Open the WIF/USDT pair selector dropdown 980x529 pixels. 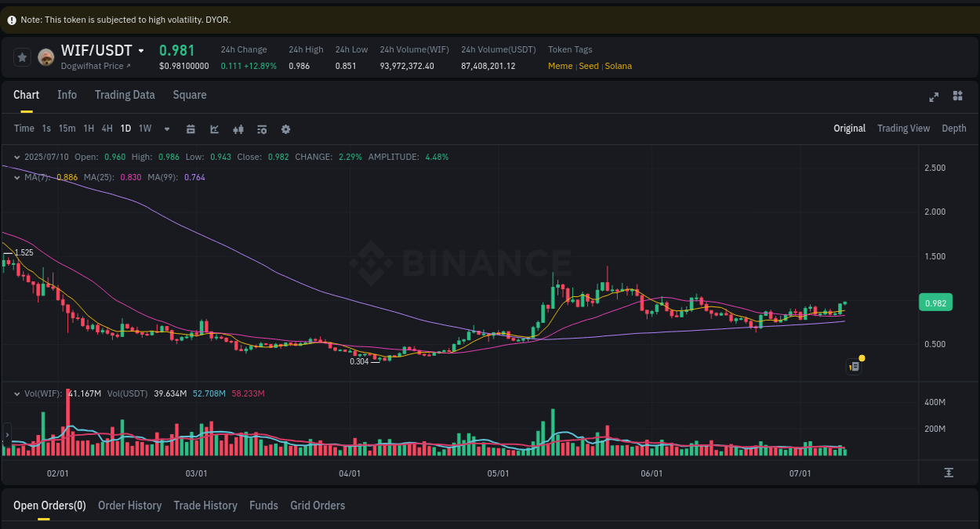pos(141,50)
